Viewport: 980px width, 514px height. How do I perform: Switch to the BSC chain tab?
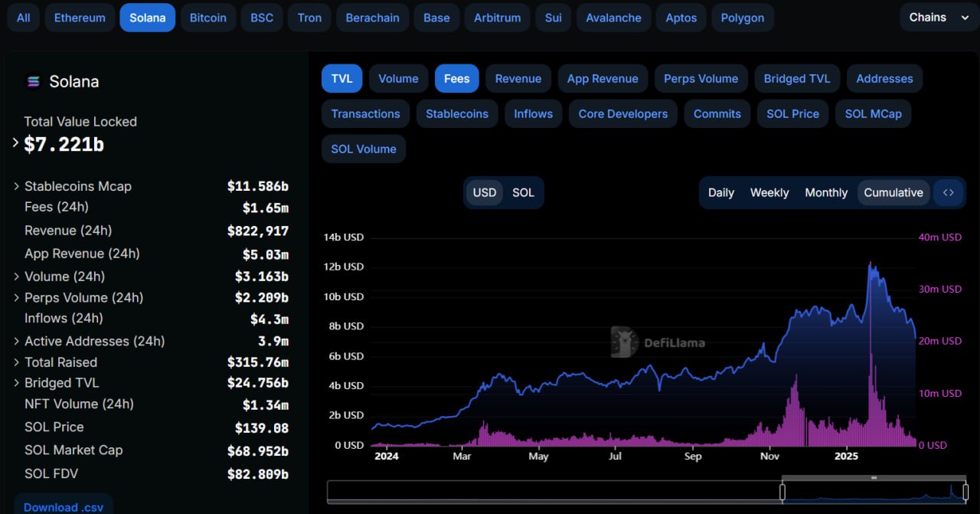(262, 18)
